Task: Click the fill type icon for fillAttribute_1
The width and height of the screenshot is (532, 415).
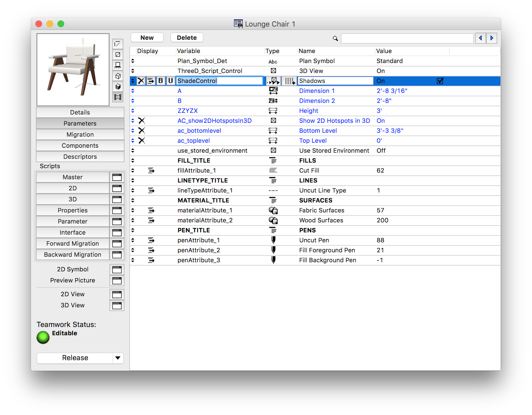Action: click(273, 170)
